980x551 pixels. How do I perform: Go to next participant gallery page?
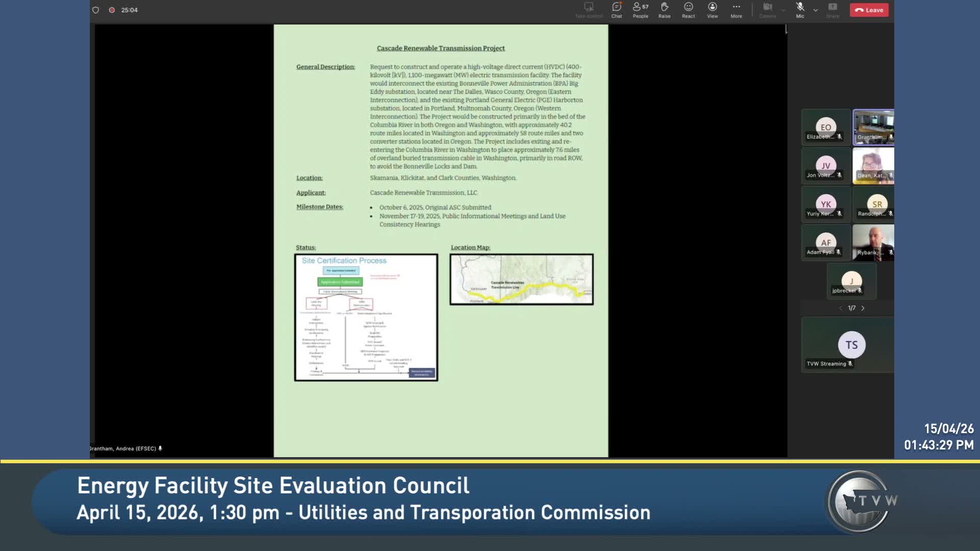point(863,308)
